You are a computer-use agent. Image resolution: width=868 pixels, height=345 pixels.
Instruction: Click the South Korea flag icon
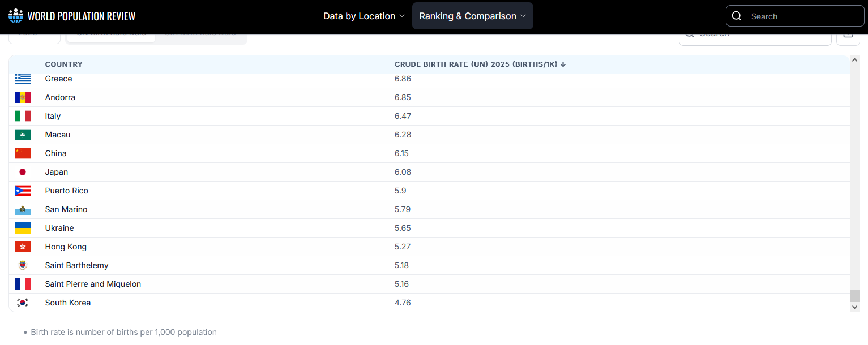tap(23, 303)
